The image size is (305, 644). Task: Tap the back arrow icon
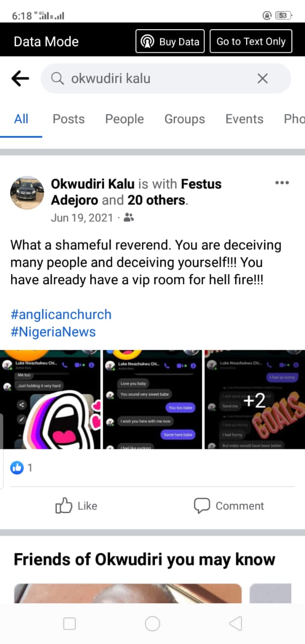coord(20,78)
